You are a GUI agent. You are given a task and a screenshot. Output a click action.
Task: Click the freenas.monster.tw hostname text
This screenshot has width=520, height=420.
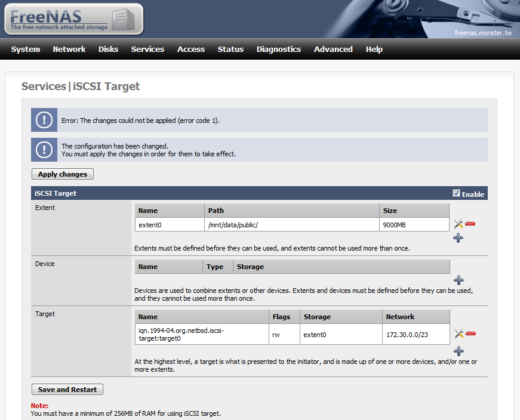pyautogui.click(x=483, y=33)
